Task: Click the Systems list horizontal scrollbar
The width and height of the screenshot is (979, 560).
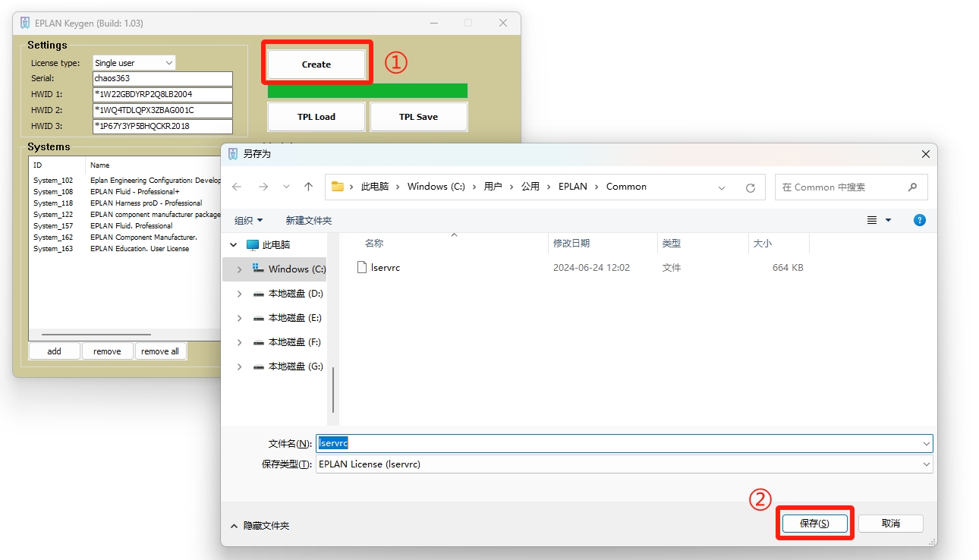Action: 96,335
